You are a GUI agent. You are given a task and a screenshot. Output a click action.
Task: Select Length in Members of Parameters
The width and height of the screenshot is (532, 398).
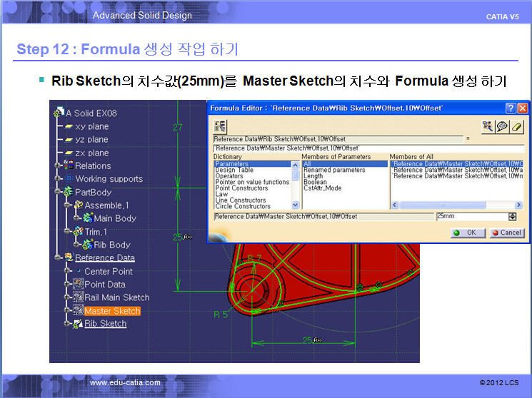pyautogui.click(x=313, y=176)
